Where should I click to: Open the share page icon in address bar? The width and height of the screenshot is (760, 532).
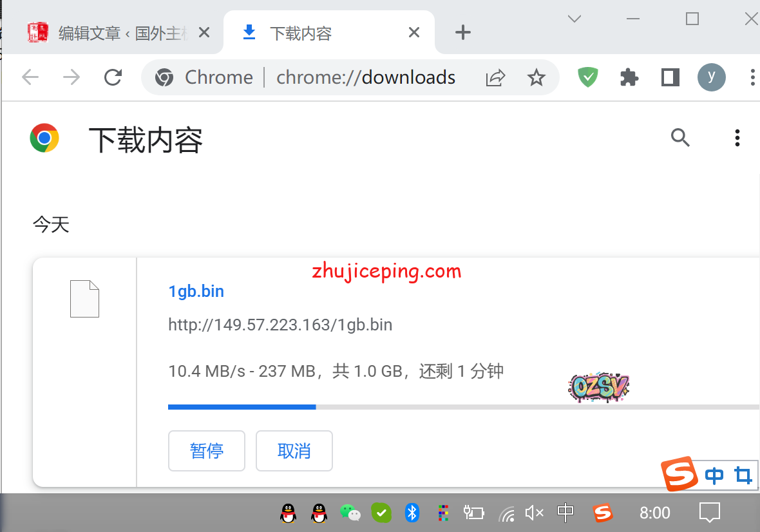point(495,78)
